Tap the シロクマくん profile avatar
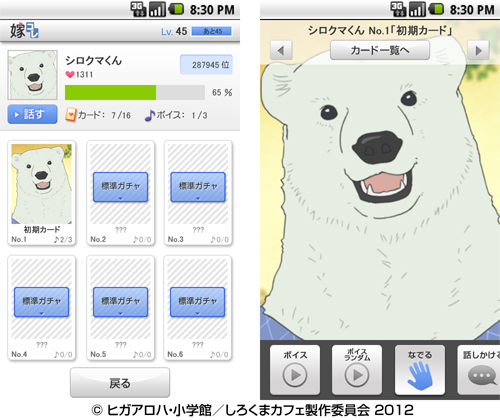Image resolution: width=500 pixels, height=420 pixels. 33,75
